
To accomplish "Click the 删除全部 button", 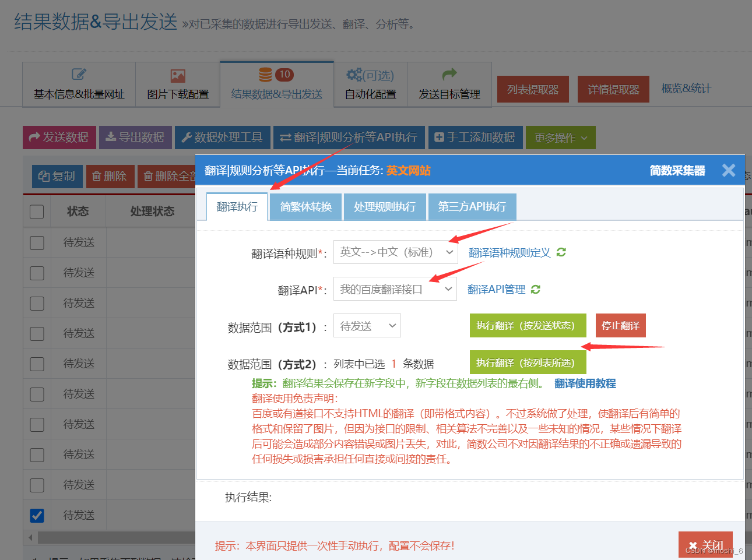I will tap(167, 176).
